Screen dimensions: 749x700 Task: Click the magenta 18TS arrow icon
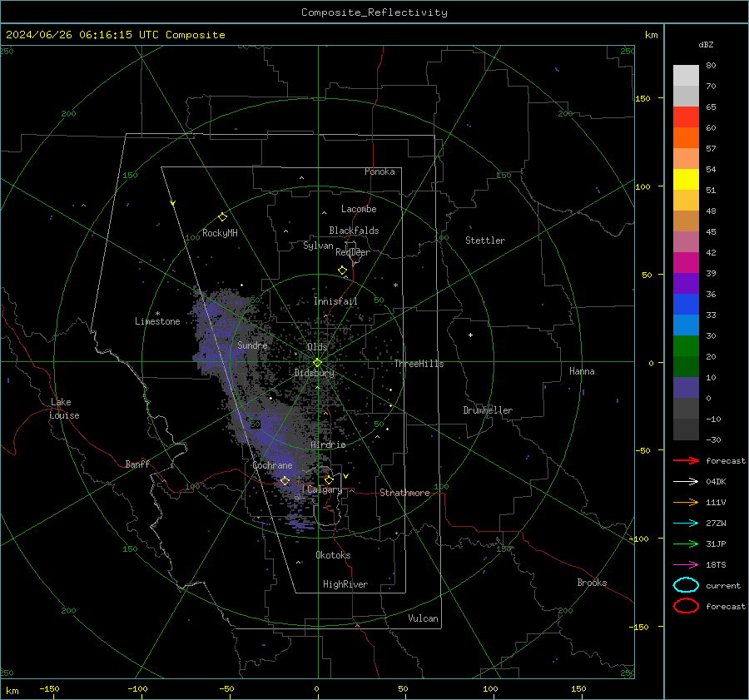click(686, 565)
